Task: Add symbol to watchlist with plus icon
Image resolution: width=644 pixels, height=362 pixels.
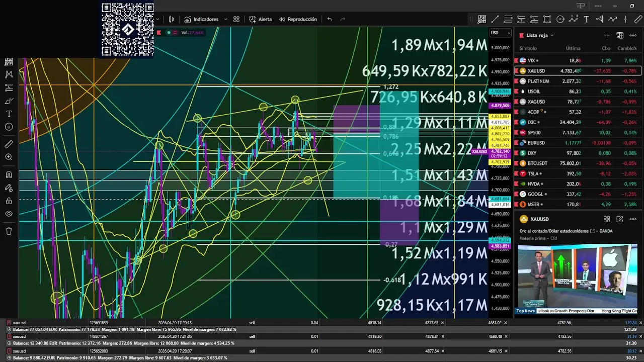Action: (607, 35)
